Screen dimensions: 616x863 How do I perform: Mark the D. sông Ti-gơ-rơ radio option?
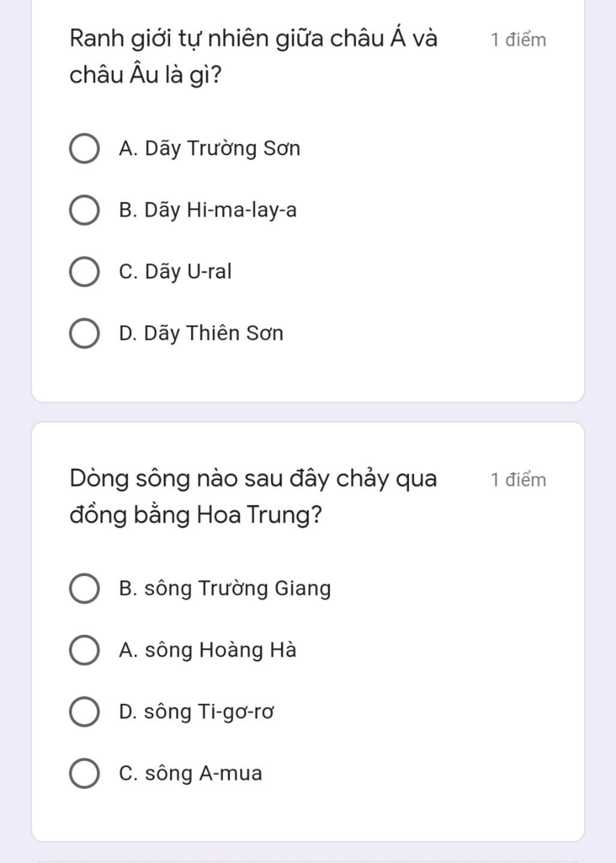click(84, 712)
